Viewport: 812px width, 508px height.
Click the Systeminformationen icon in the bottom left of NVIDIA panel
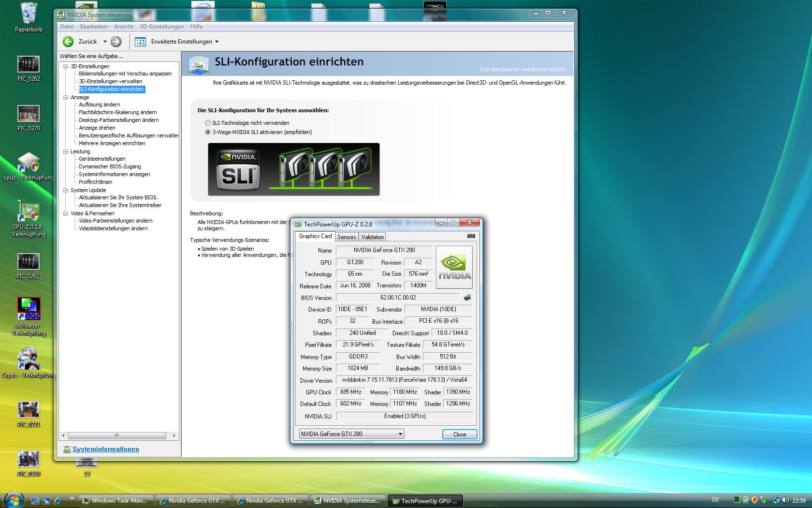coord(67,449)
